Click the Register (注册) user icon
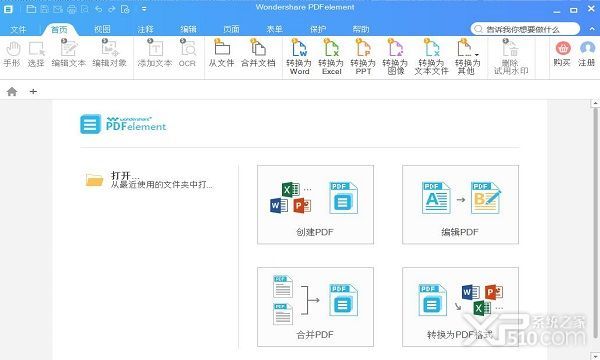Viewport: 600px width, 360px height. [587, 49]
